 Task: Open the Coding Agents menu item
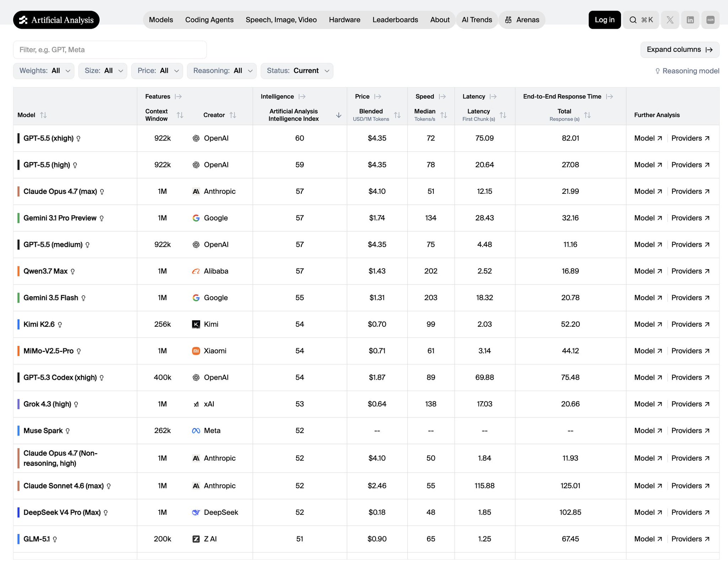tap(209, 20)
